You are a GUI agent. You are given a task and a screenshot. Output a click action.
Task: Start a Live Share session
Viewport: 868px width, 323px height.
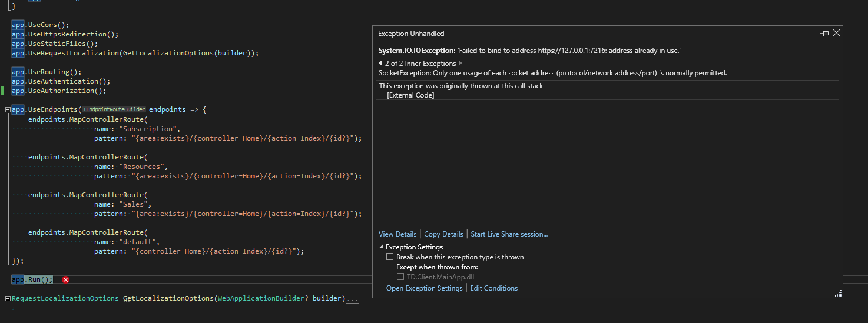click(509, 234)
